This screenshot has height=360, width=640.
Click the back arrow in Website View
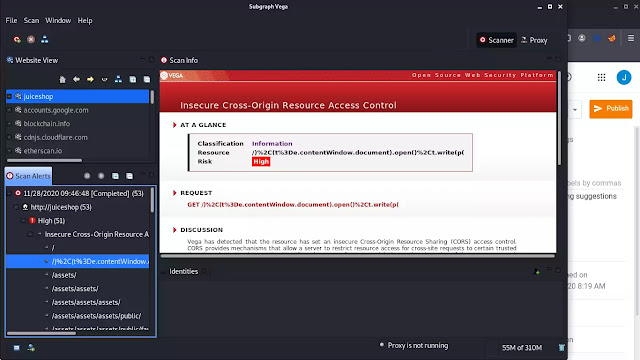coord(76,79)
